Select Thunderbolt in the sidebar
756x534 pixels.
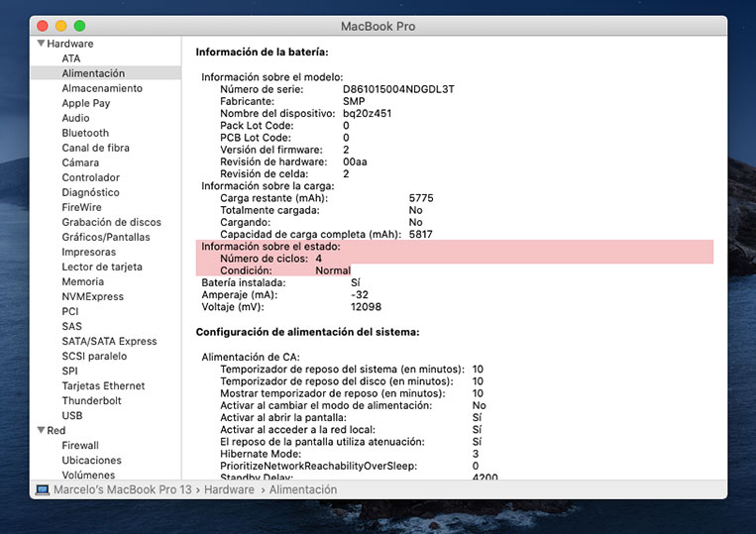point(91,400)
